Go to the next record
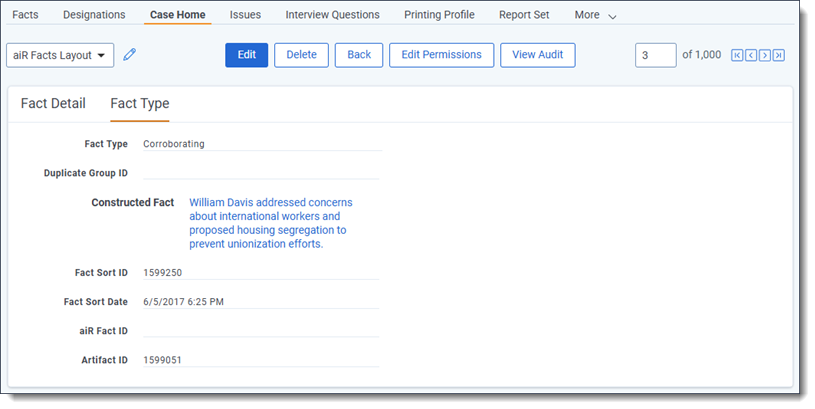815x409 pixels. coord(765,55)
